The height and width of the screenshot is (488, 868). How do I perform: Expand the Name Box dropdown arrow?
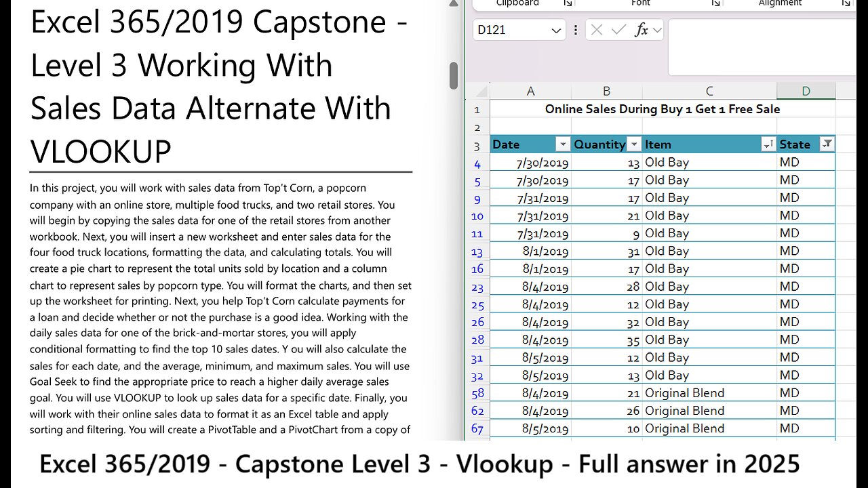click(x=556, y=30)
